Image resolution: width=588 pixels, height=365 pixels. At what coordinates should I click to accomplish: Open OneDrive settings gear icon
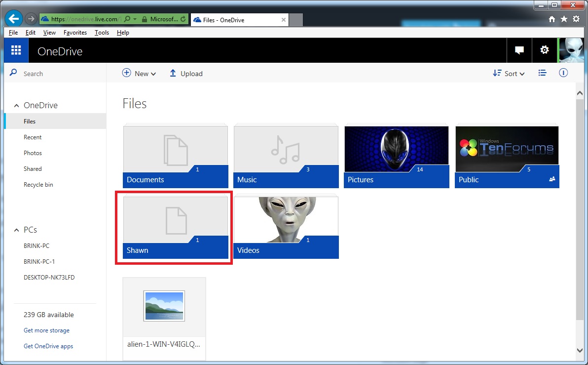point(545,50)
